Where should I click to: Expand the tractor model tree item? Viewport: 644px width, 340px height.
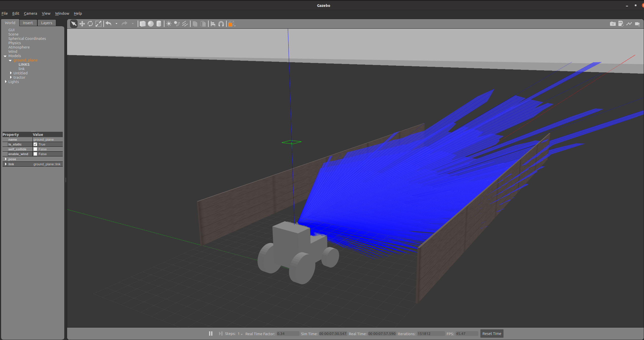click(11, 77)
